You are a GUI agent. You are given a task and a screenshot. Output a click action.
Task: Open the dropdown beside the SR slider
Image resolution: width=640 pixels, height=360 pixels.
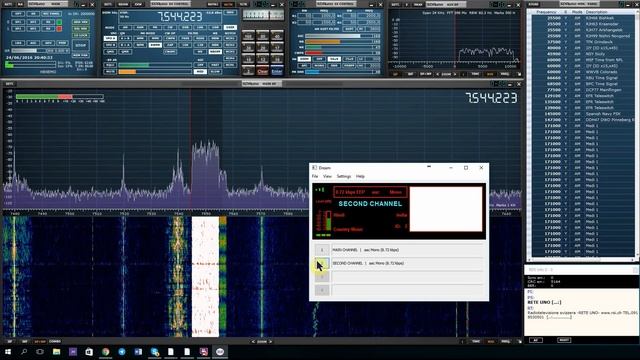tap(58, 51)
